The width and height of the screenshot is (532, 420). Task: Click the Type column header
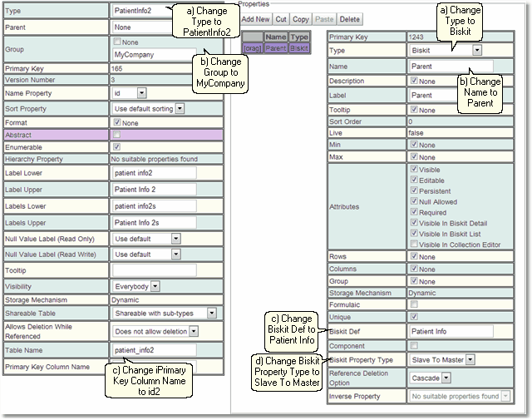tap(299, 37)
